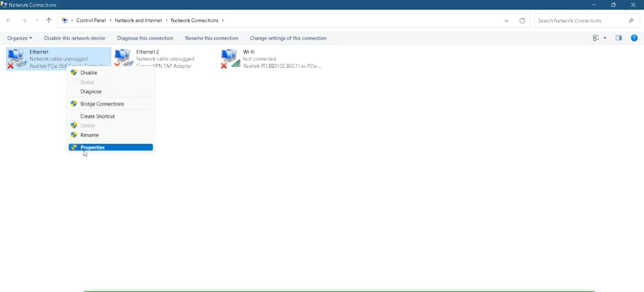The width and height of the screenshot is (644, 292).
Task: Toggle the preview pane icon
Action: [x=618, y=38]
